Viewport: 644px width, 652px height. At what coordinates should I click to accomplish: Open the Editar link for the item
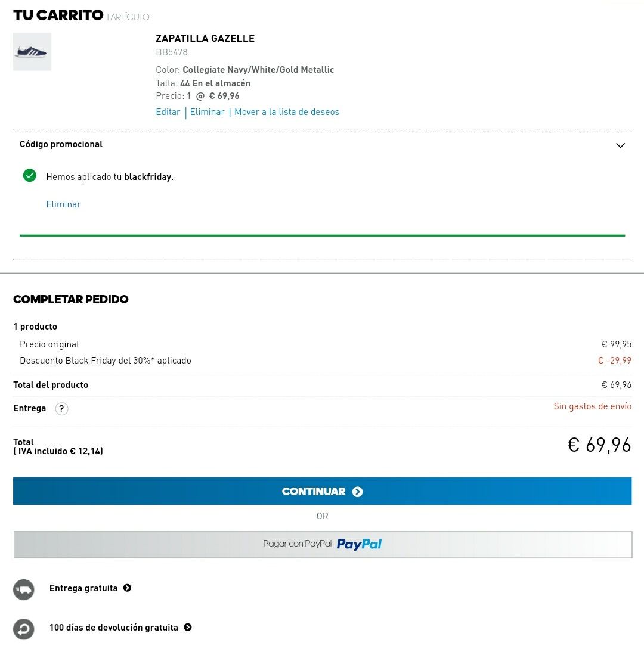tap(168, 112)
